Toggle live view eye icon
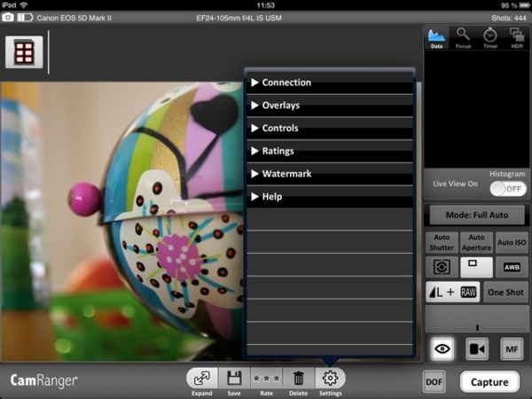This screenshot has height=399, width=532. click(x=442, y=349)
